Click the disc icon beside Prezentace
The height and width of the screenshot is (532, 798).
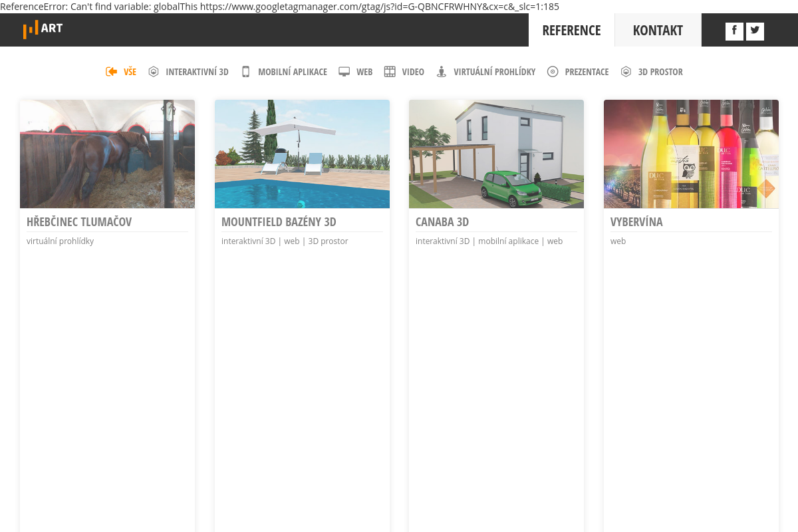pyautogui.click(x=553, y=72)
